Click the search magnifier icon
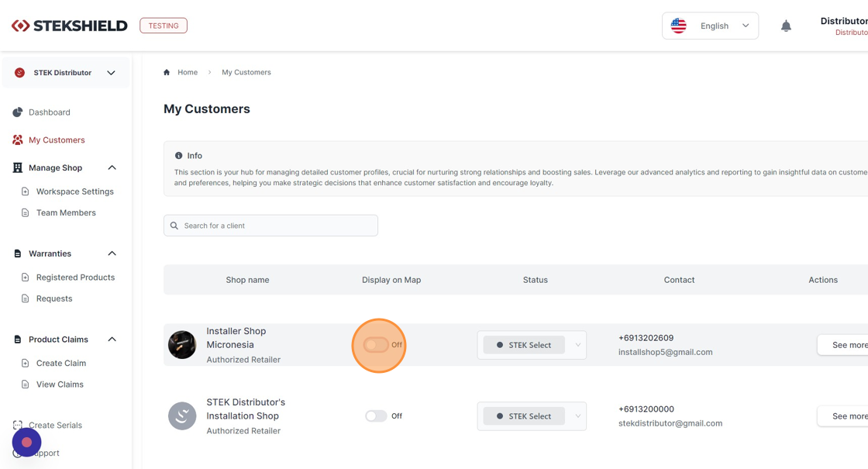 [x=174, y=226]
